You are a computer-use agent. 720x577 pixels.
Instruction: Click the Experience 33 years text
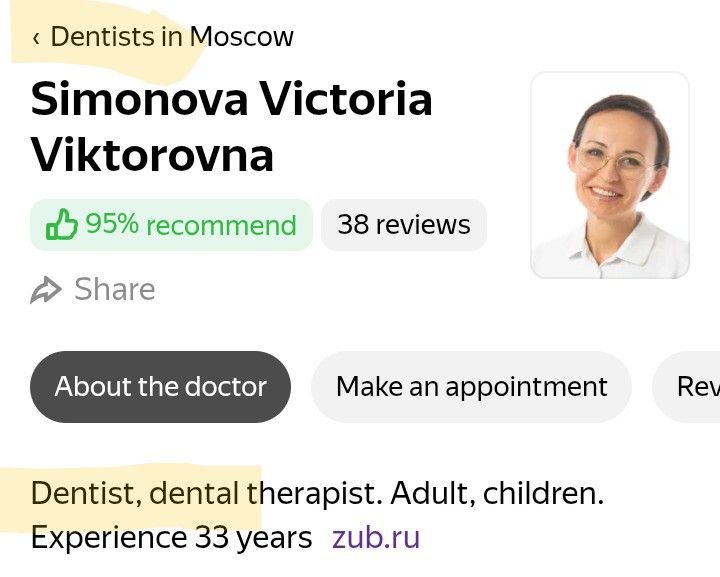click(x=171, y=538)
